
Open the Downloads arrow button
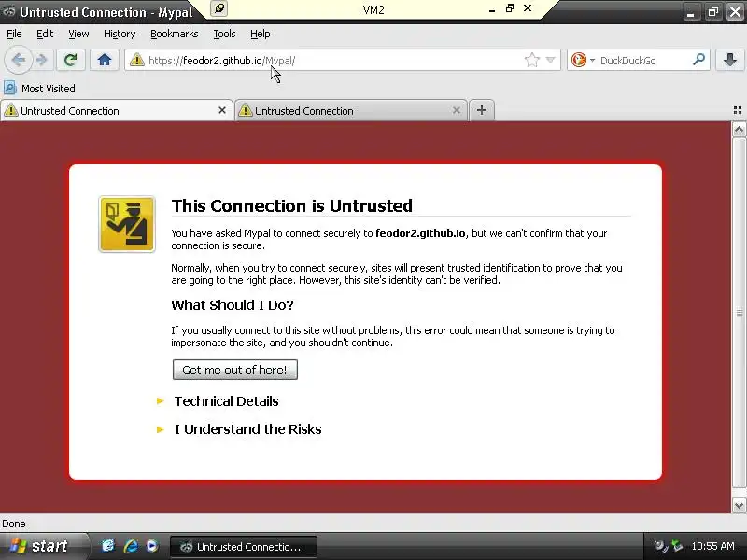pyautogui.click(x=730, y=60)
